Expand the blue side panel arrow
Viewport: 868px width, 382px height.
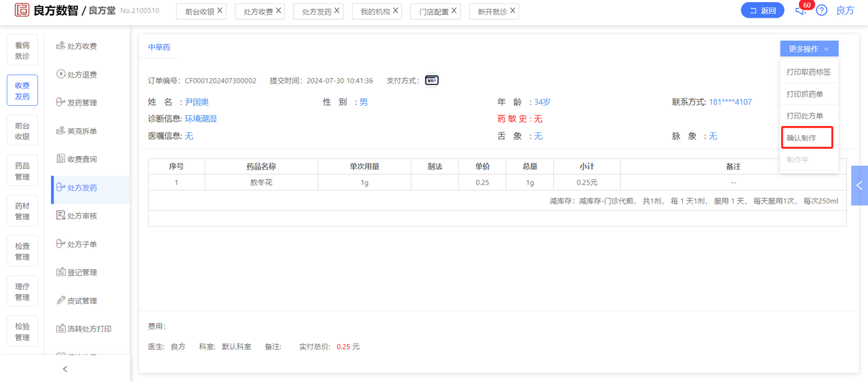coord(859,185)
